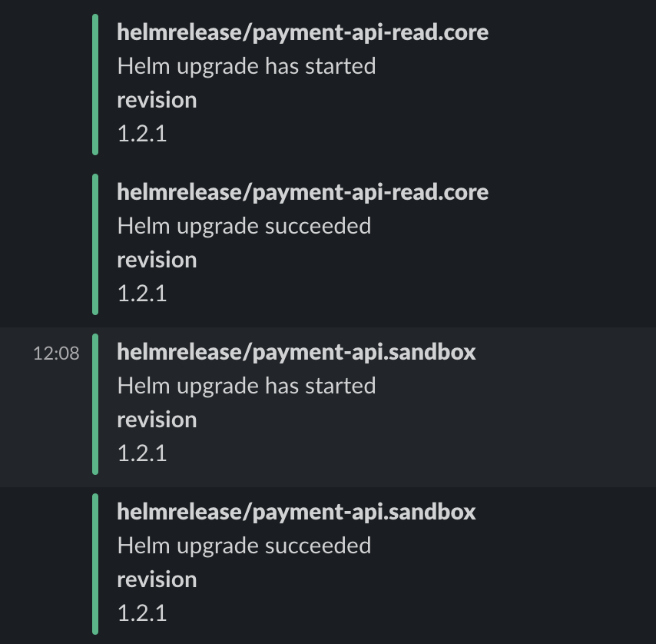Click 1.2.1 in the sandbox started message
Screen dimensions: 656x644
pos(142,453)
